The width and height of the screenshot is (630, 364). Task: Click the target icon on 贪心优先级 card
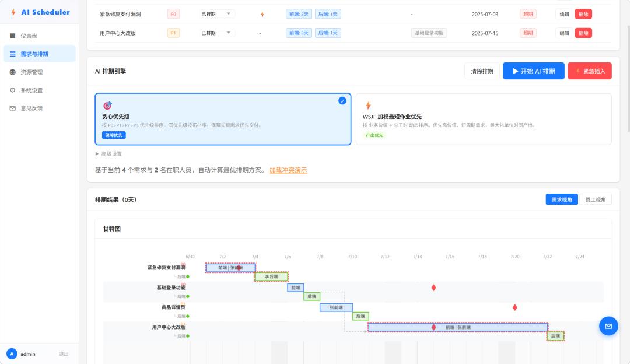point(107,105)
